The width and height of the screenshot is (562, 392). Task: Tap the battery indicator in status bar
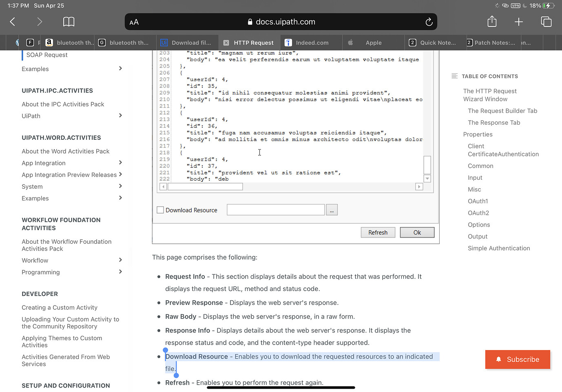coord(549,6)
